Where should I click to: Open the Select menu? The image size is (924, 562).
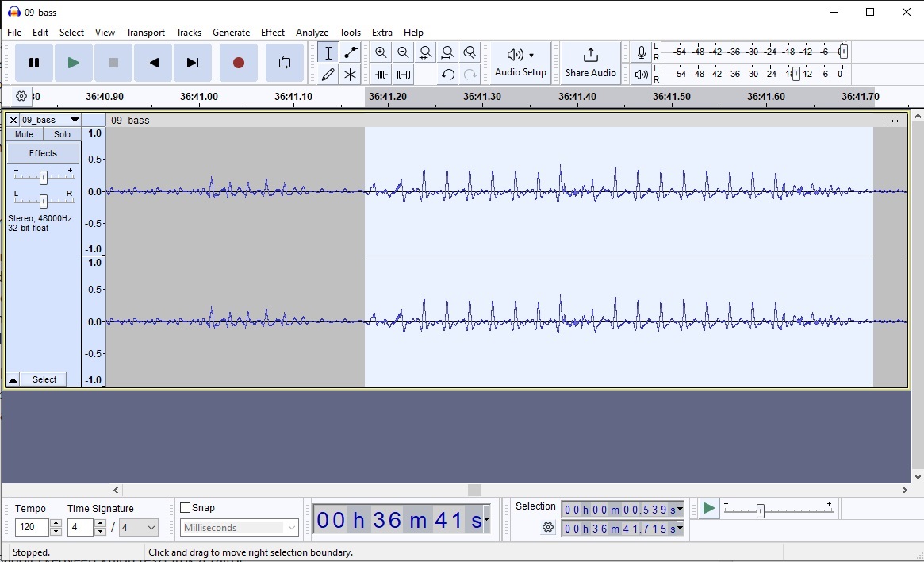pos(71,33)
